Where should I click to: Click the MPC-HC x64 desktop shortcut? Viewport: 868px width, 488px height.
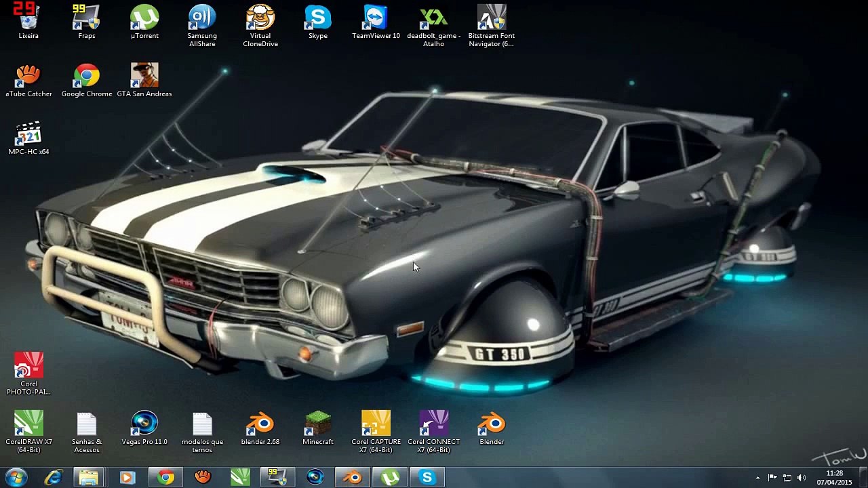coord(28,136)
